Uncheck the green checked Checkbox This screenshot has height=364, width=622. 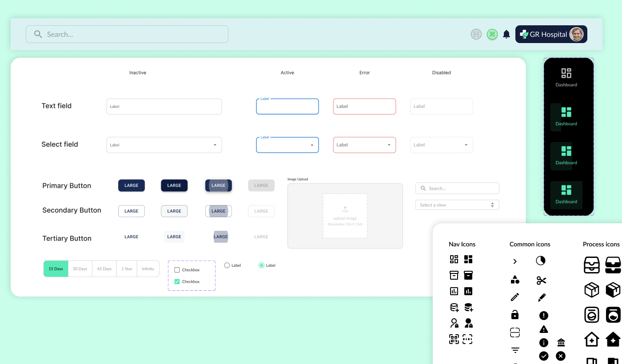pyautogui.click(x=178, y=281)
